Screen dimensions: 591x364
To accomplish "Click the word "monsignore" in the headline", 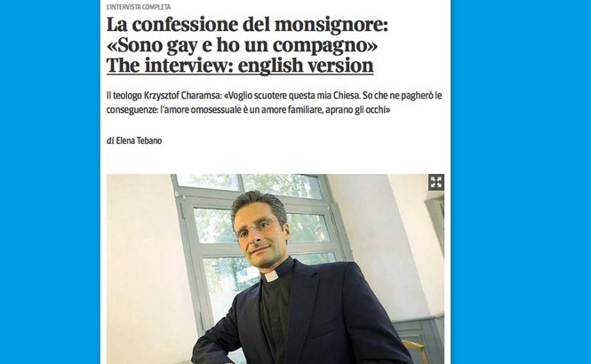I will (x=329, y=25).
